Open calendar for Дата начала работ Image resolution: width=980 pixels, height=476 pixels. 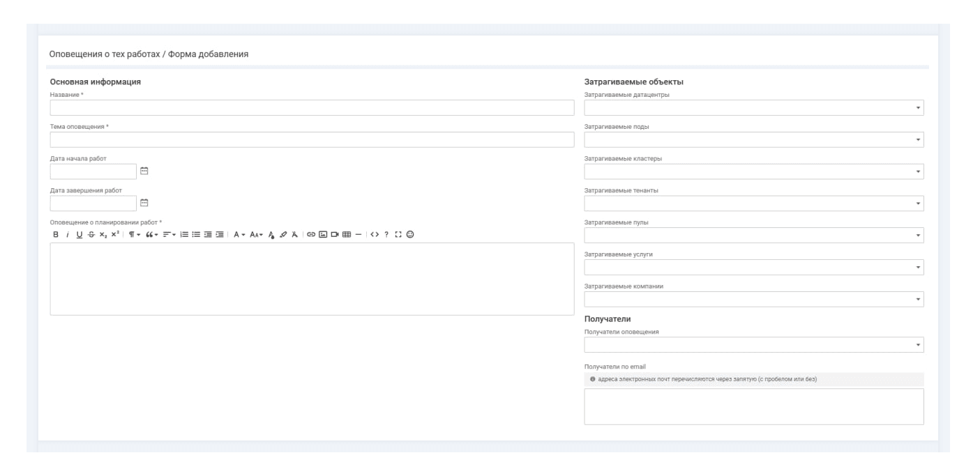(x=144, y=171)
